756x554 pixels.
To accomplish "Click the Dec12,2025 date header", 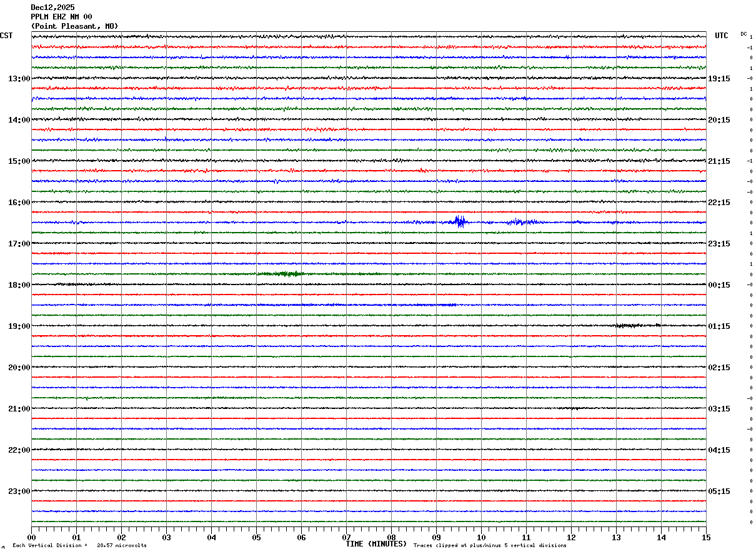I will [52, 8].
